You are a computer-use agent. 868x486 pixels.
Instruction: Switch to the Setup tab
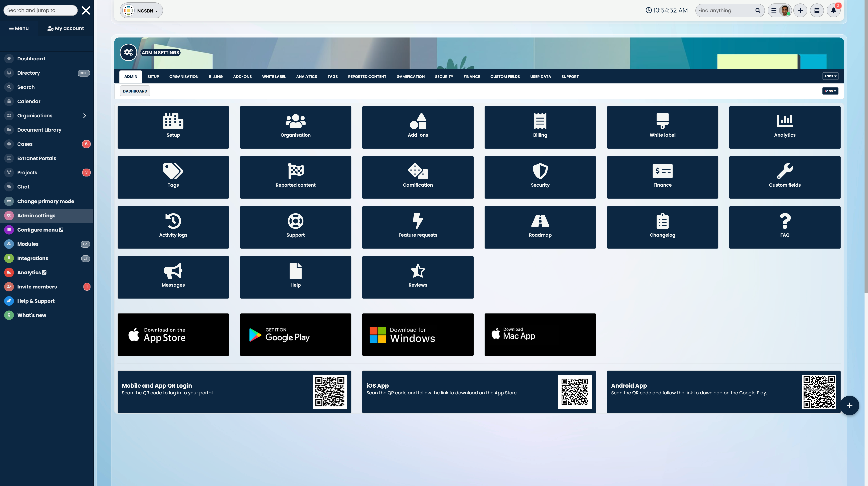tap(153, 76)
